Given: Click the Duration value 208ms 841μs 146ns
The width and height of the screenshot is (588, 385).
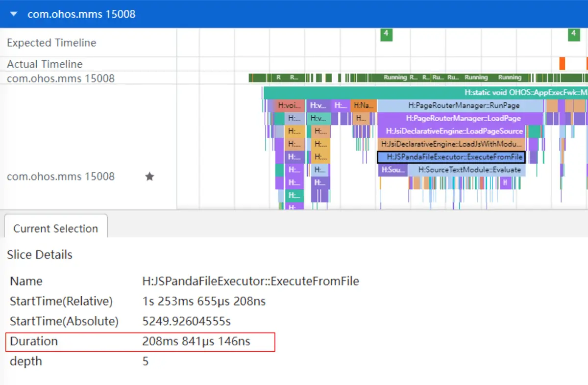Looking at the screenshot, I should (x=196, y=341).
